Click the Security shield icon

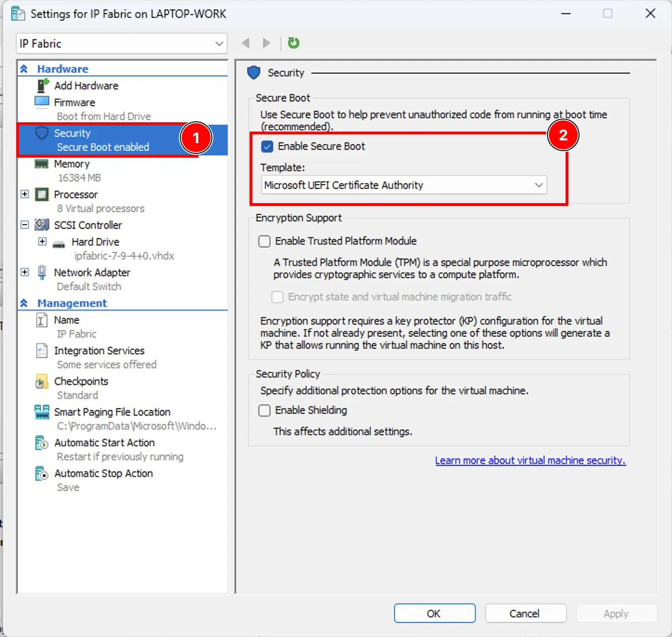41,133
